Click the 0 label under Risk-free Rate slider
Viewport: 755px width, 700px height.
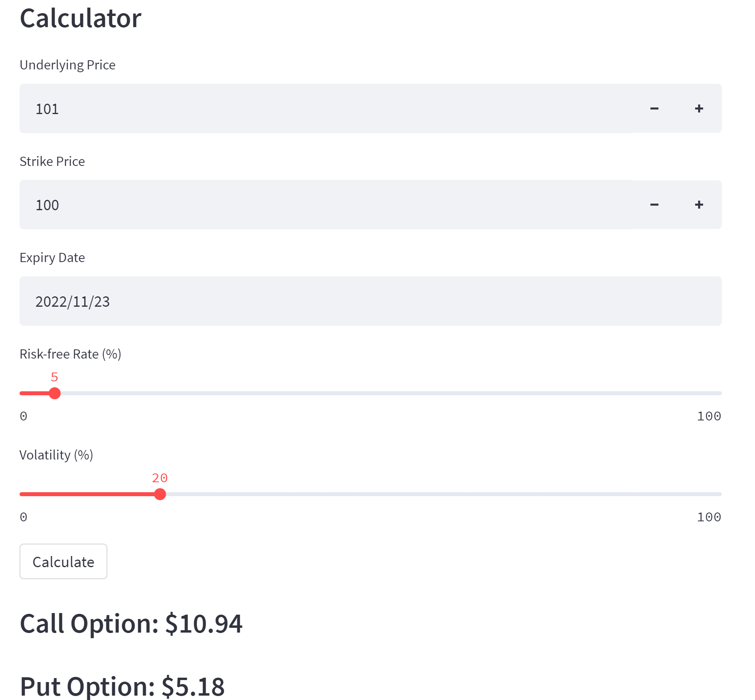(x=23, y=416)
